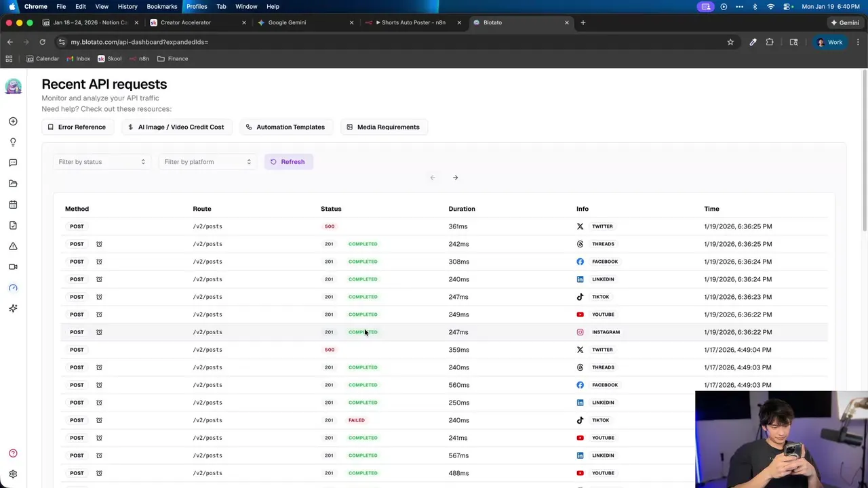Screen dimensions: 868x488
Task: Open the create new post plus icon
Action: tap(13, 121)
